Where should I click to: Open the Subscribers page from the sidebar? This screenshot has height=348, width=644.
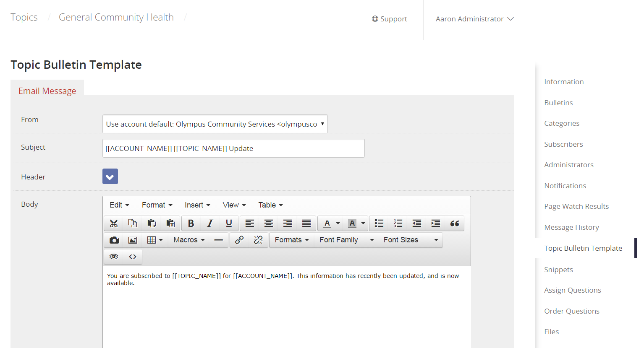click(x=563, y=144)
